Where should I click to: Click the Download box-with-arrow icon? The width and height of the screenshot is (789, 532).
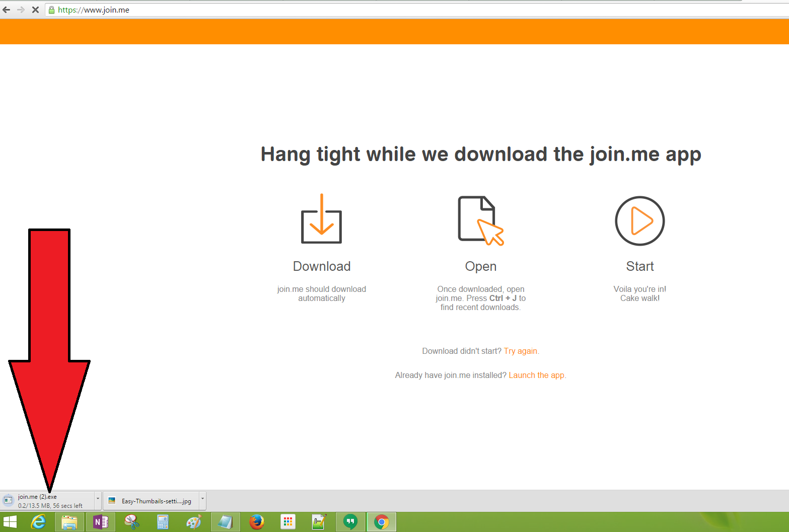pos(321,218)
